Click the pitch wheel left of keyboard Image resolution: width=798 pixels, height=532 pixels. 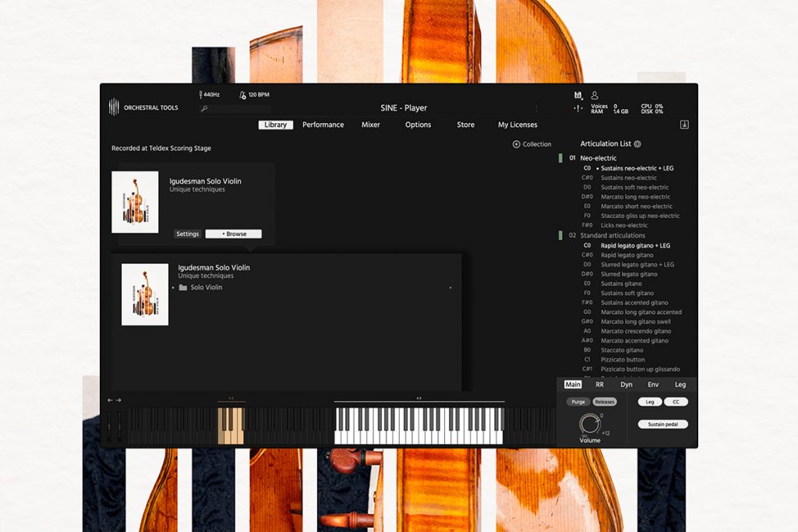109,426
